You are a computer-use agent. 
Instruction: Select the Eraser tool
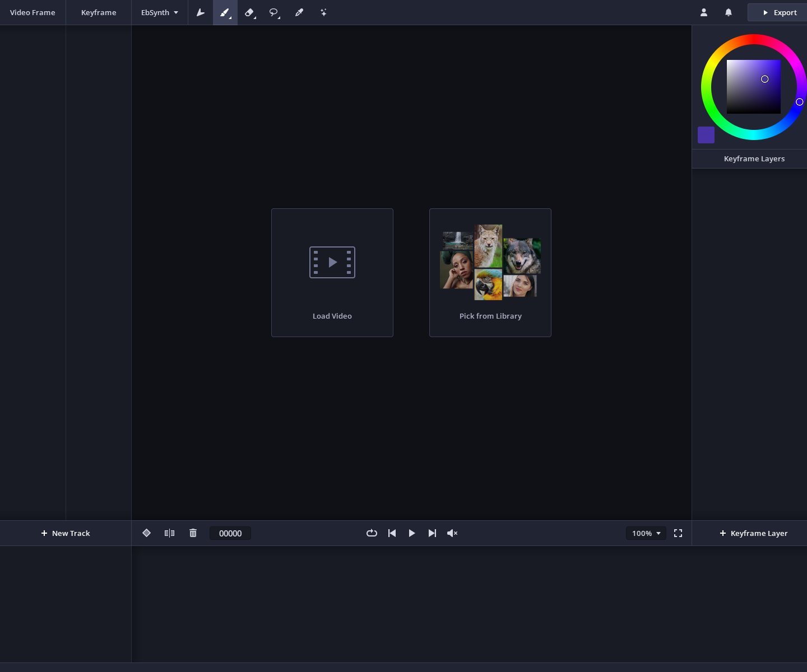coord(250,12)
